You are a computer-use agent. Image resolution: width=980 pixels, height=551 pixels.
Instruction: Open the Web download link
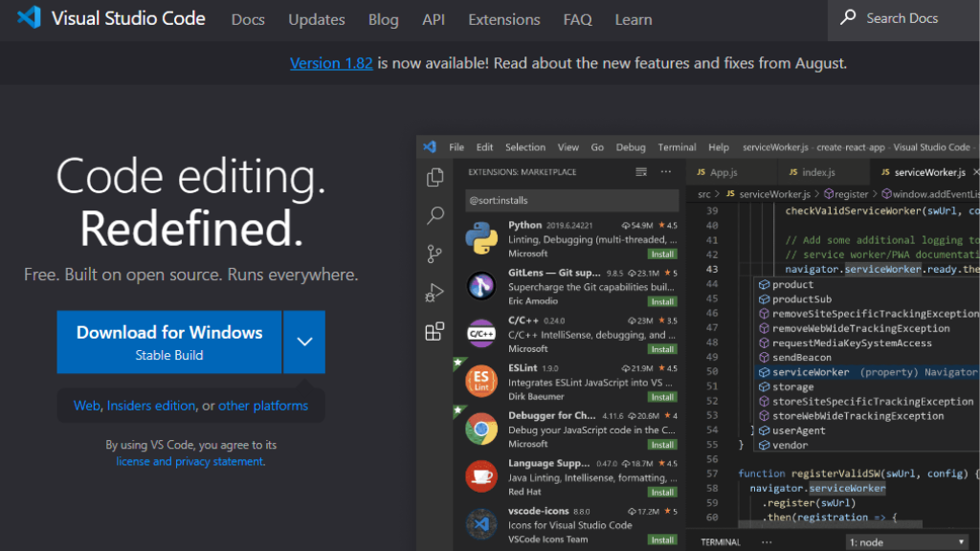coord(86,406)
